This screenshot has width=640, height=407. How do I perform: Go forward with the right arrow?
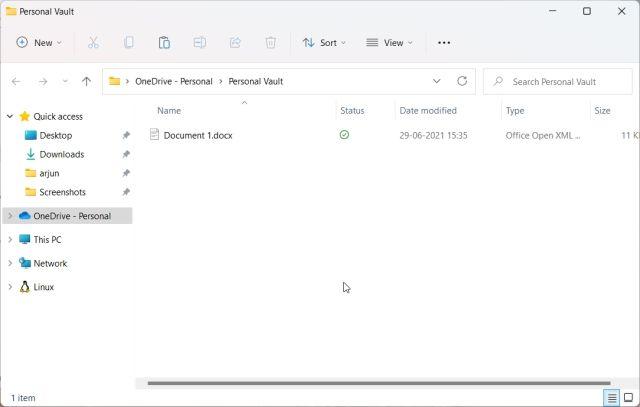pos(43,81)
